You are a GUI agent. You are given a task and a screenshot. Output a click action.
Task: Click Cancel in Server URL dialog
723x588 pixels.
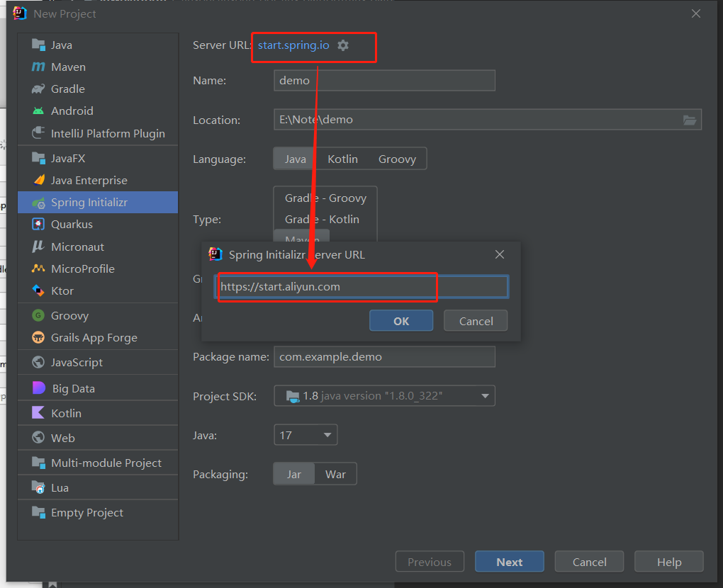pyautogui.click(x=476, y=321)
